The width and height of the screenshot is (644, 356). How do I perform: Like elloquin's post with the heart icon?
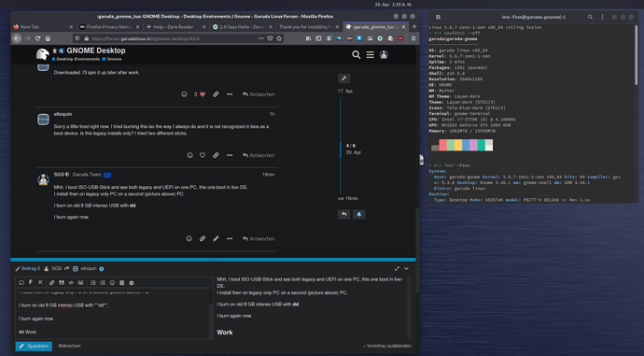[x=203, y=155]
